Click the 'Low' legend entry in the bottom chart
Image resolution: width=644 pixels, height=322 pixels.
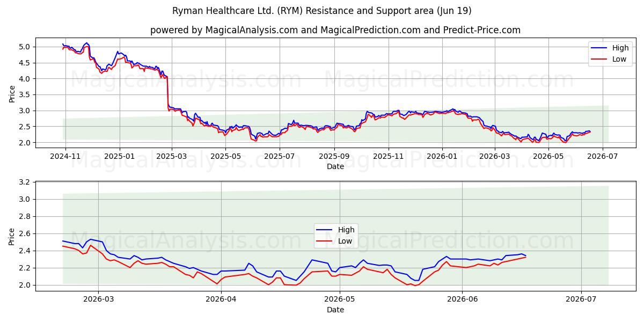coord(335,241)
